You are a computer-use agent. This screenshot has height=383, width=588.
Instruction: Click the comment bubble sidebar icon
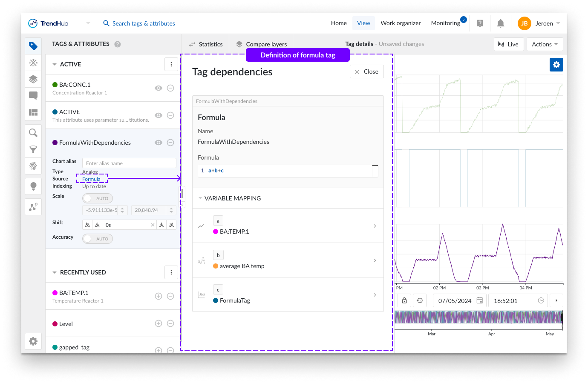[x=33, y=95]
